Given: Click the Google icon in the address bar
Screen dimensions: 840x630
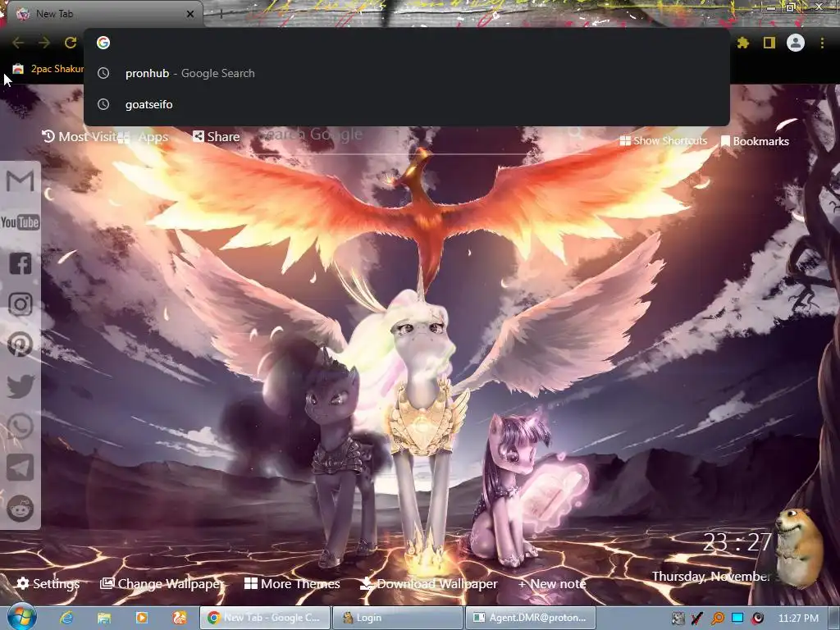Looking at the screenshot, I should click(103, 43).
